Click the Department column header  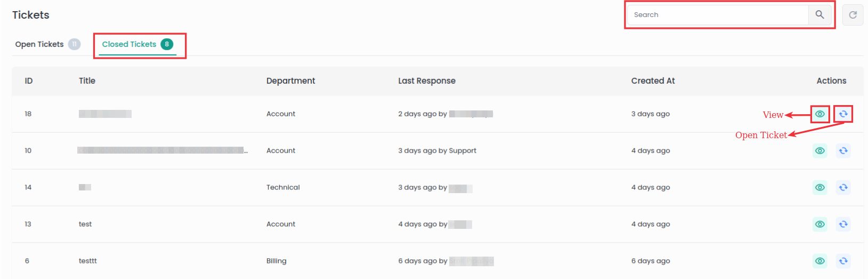pyautogui.click(x=290, y=81)
